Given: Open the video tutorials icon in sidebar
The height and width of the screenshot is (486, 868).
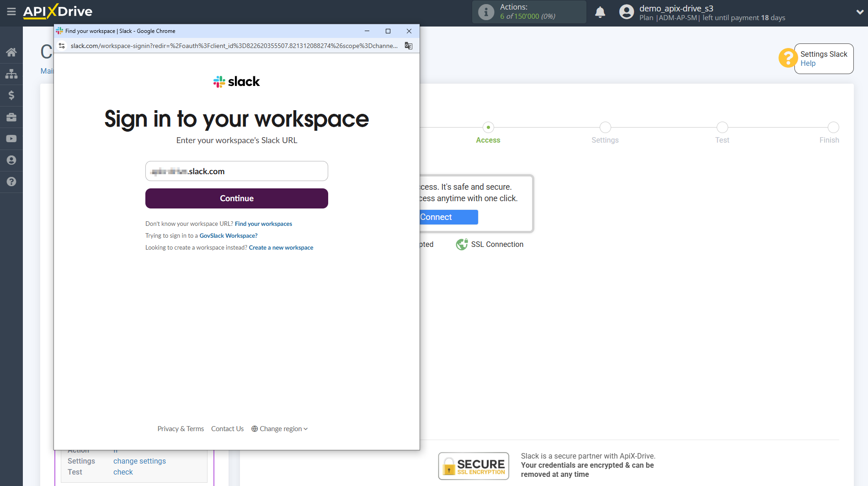Looking at the screenshot, I should point(11,139).
